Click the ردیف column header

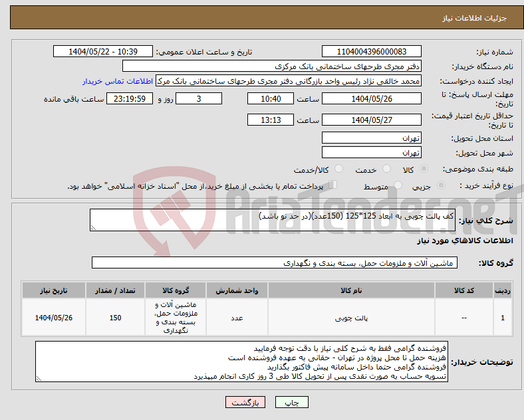(x=503, y=290)
